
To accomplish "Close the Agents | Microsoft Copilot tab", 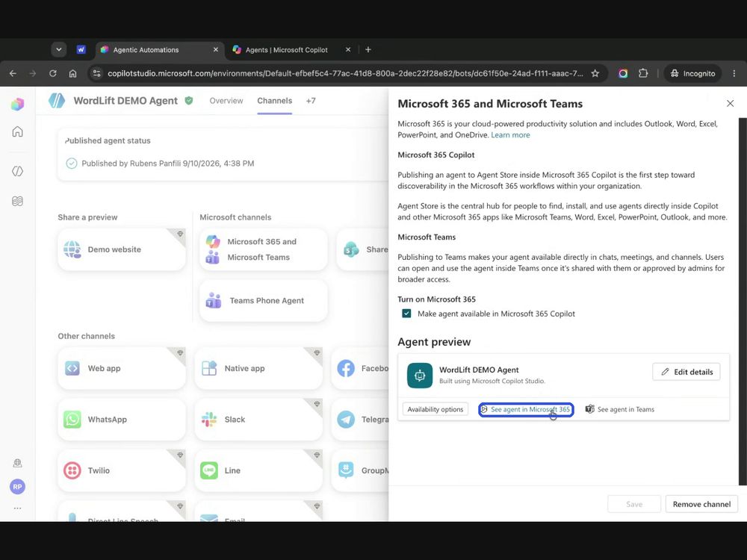I will (348, 49).
